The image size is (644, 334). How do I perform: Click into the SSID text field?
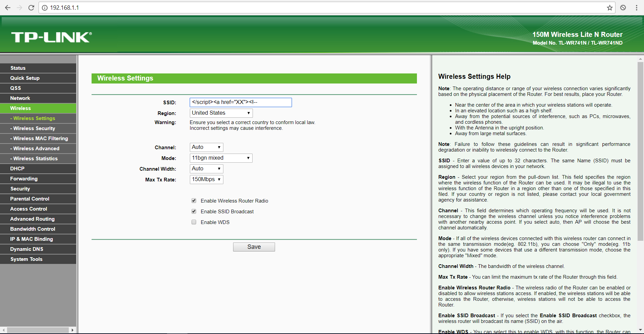pyautogui.click(x=240, y=102)
